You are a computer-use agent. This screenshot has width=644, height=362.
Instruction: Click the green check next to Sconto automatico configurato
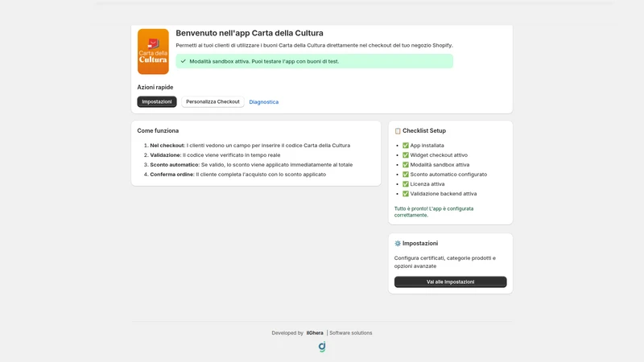coord(406,175)
